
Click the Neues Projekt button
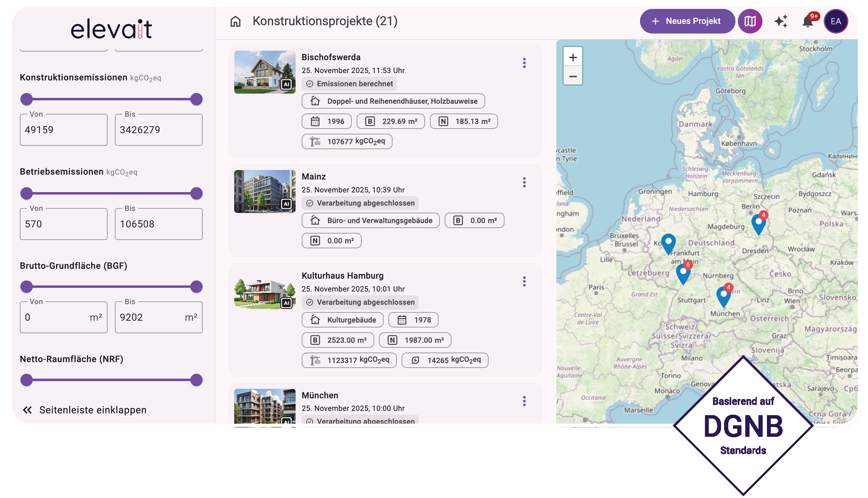687,21
